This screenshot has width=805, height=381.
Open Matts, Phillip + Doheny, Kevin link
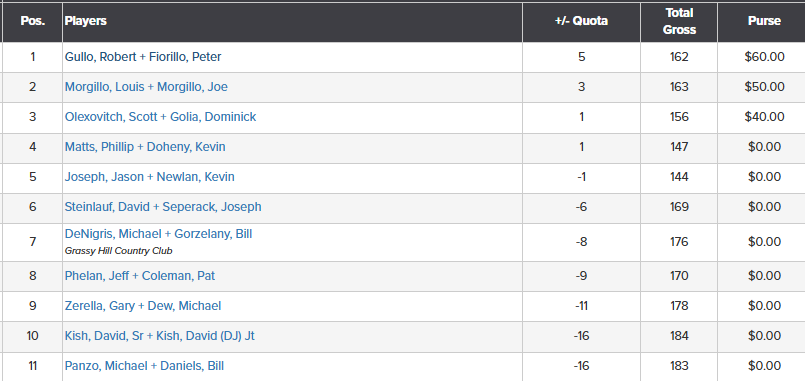(x=145, y=147)
